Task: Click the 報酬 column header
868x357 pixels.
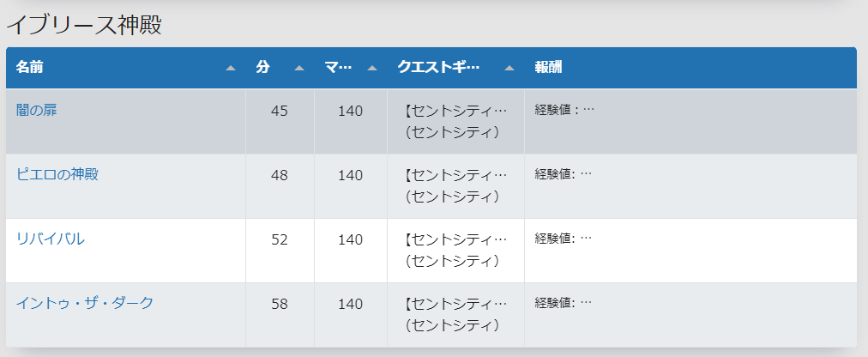Action: (x=548, y=68)
